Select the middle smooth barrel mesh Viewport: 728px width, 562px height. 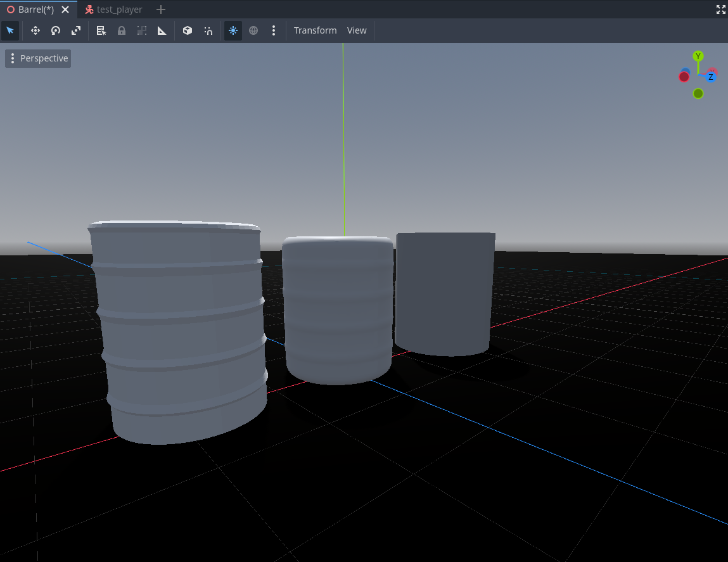point(338,310)
